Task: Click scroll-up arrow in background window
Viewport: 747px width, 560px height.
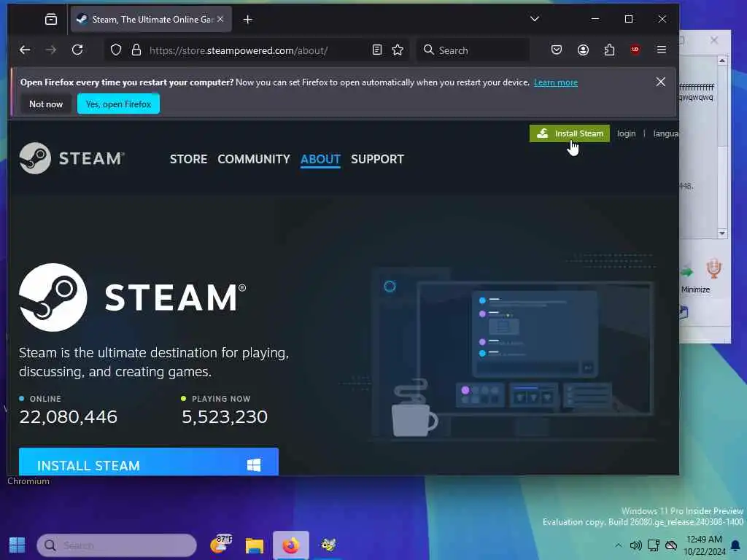Action: [x=722, y=61]
